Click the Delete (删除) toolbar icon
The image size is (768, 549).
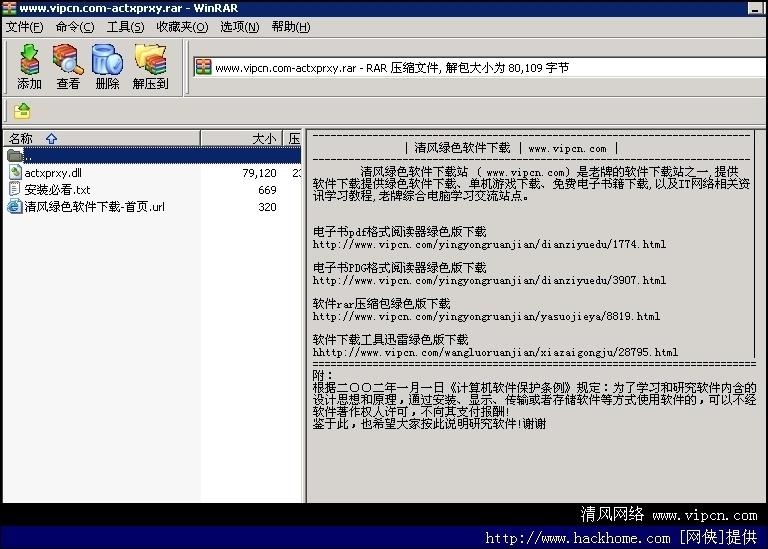107,67
